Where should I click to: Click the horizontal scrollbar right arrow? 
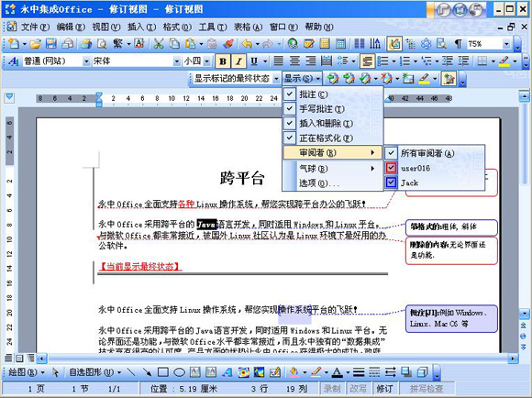point(513,358)
